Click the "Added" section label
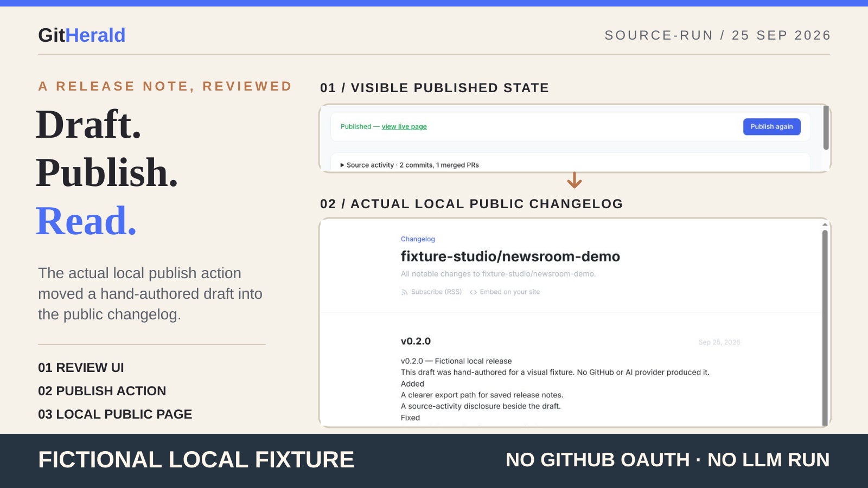 pos(412,384)
